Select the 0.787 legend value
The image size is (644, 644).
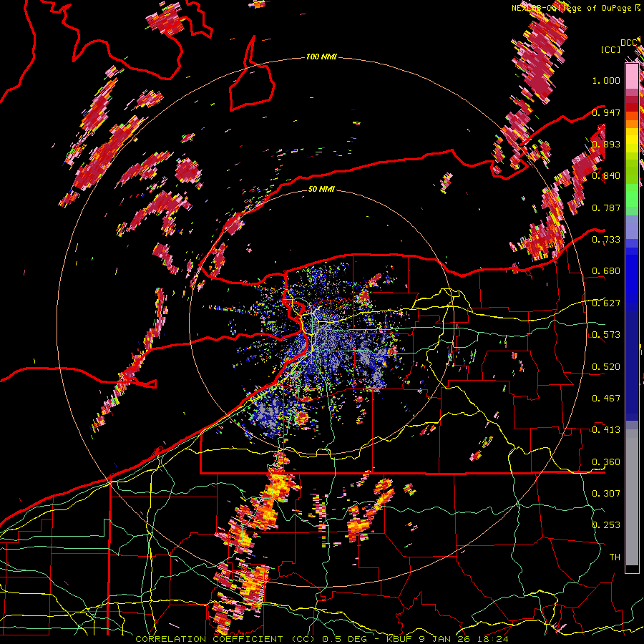(x=606, y=208)
